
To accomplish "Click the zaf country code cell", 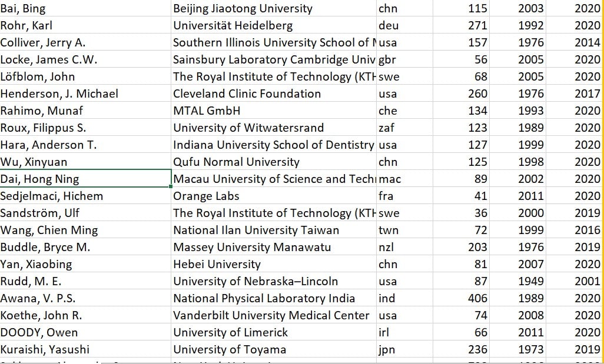I will 404,128.
